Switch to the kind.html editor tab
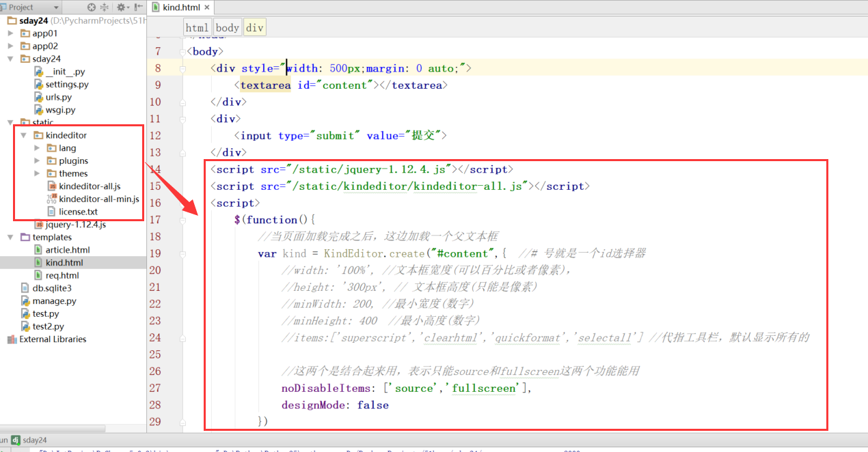The height and width of the screenshot is (452, 868). pos(181,8)
